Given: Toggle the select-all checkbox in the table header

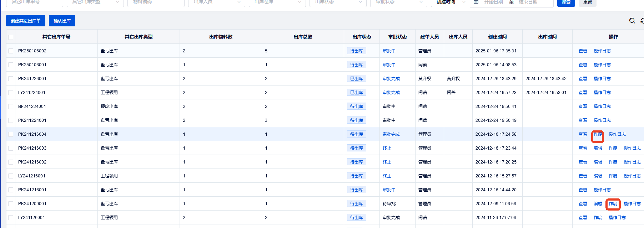Looking at the screenshot, I should tap(11, 37).
